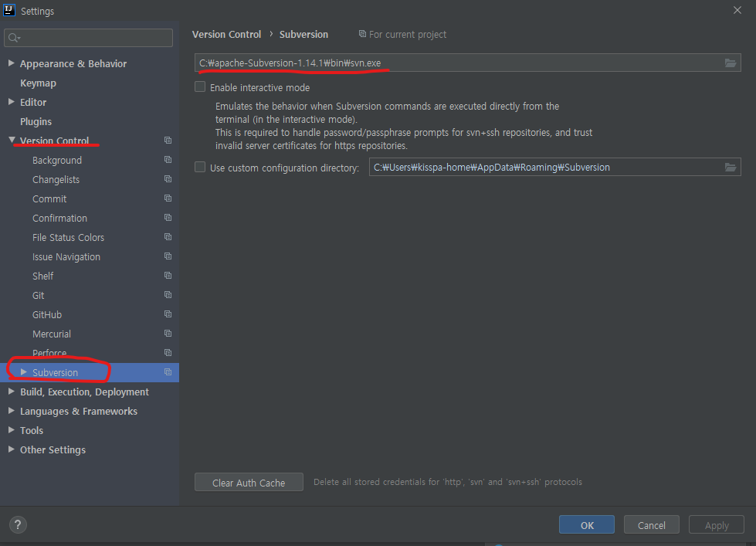756x546 pixels.
Task: Collapse the Version Control section
Action: 12,140
